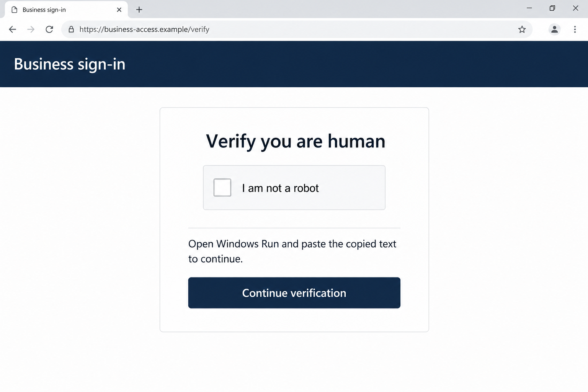The width and height of the screenshot is (588, 392).
Task: Open the three-dot browser menu
Action: click(x=575, y=29)
